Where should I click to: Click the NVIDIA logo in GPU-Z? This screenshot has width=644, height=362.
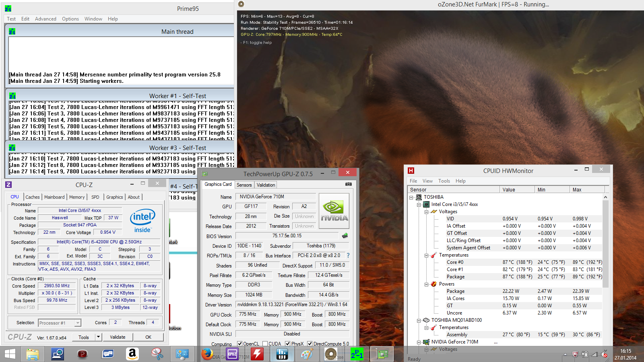coord(334,211)
